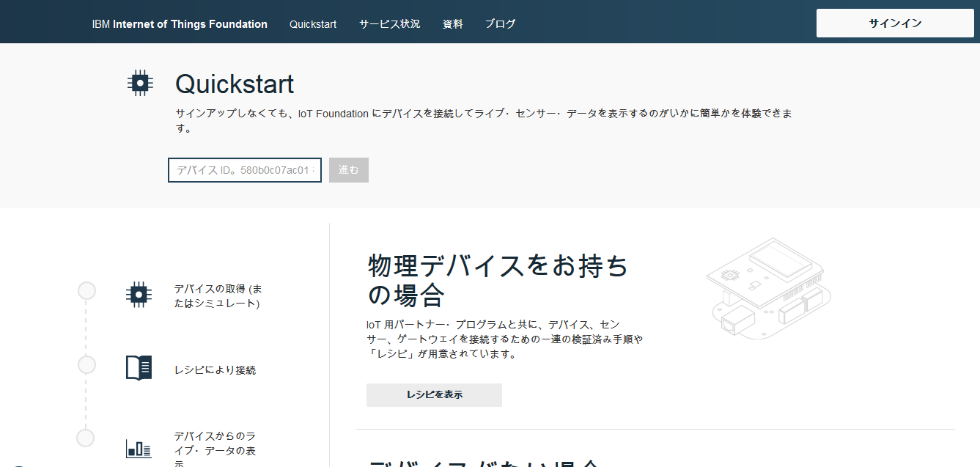The width and height of the screenshot is (980, 467).
Task: Click the bar chart icon for ライブ・データの表示
Action: click(139, 448)
